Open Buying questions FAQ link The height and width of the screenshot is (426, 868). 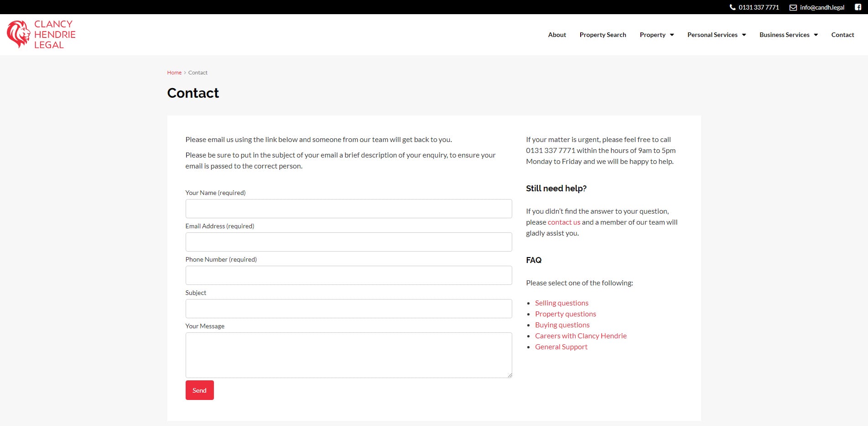562,325
